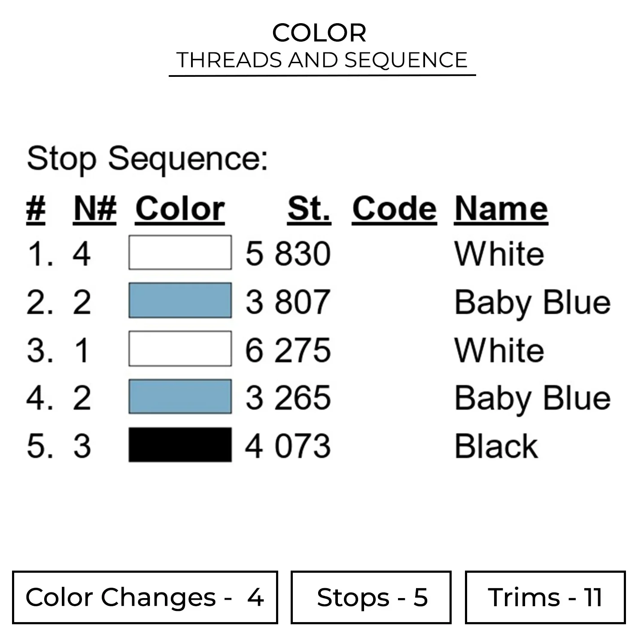Click the Stop Sequence heading
This screenshot has height=644, width=644.
pos(147,159)
